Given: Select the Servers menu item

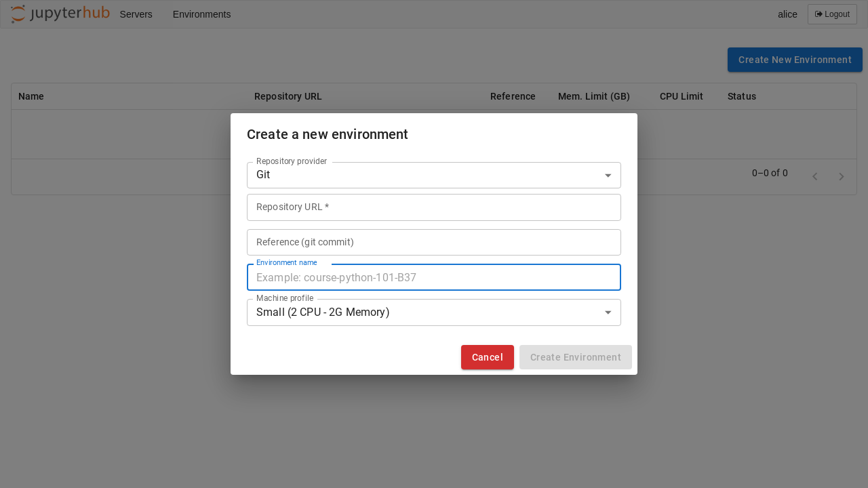Looking at the screenshot, I should (x=136, y=14).
